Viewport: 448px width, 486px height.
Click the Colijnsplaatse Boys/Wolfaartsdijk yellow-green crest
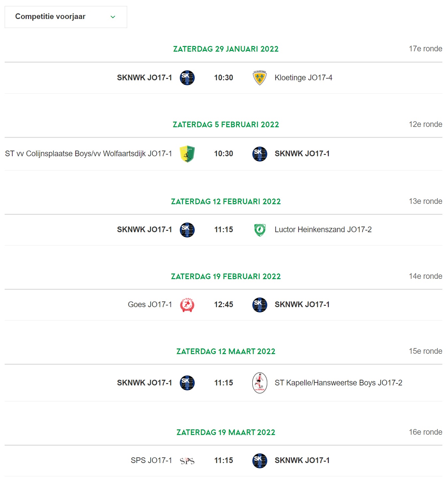click(187, 154)
